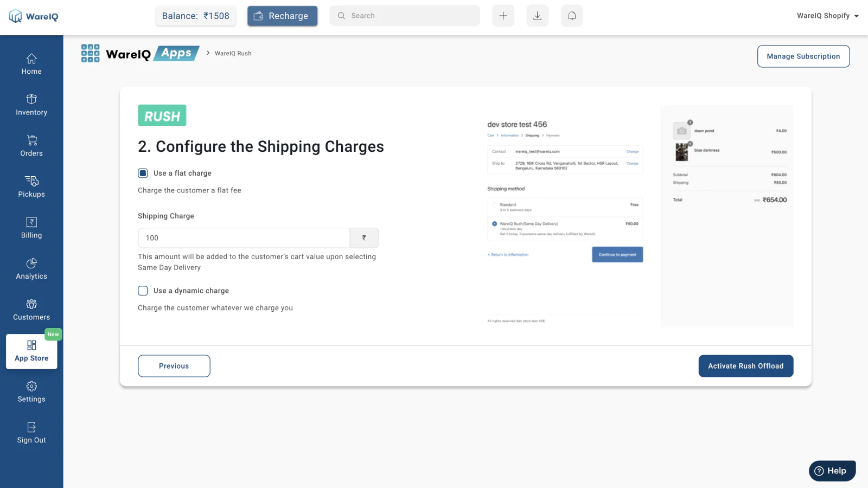
Task: Open Analytics in the sidebar
Action: click(x=31, y=269)
